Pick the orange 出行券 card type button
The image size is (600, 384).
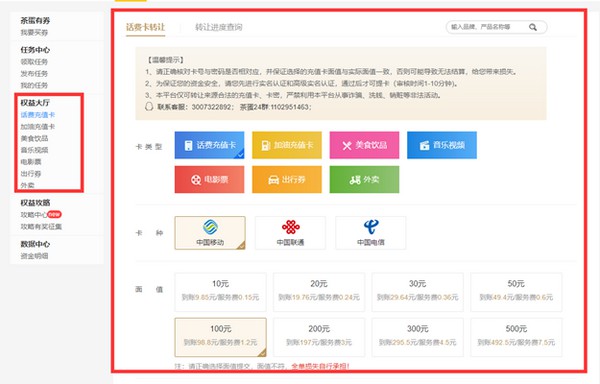click(x=287, y=179)
